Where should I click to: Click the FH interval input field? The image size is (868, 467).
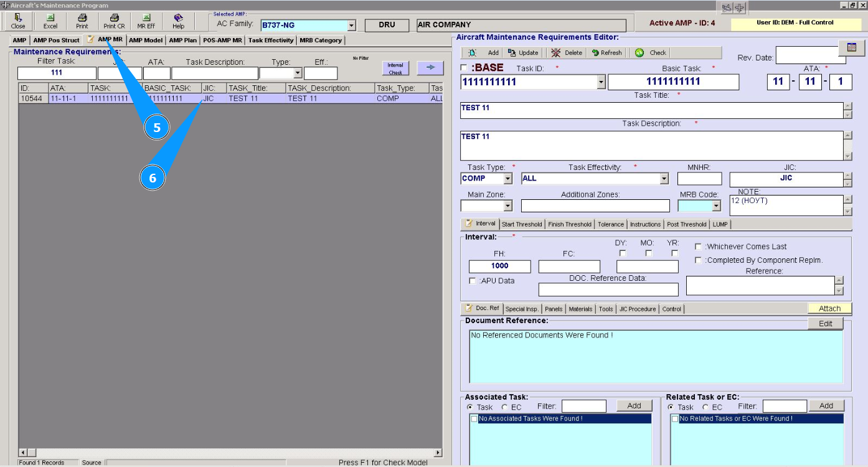[500, 266]
